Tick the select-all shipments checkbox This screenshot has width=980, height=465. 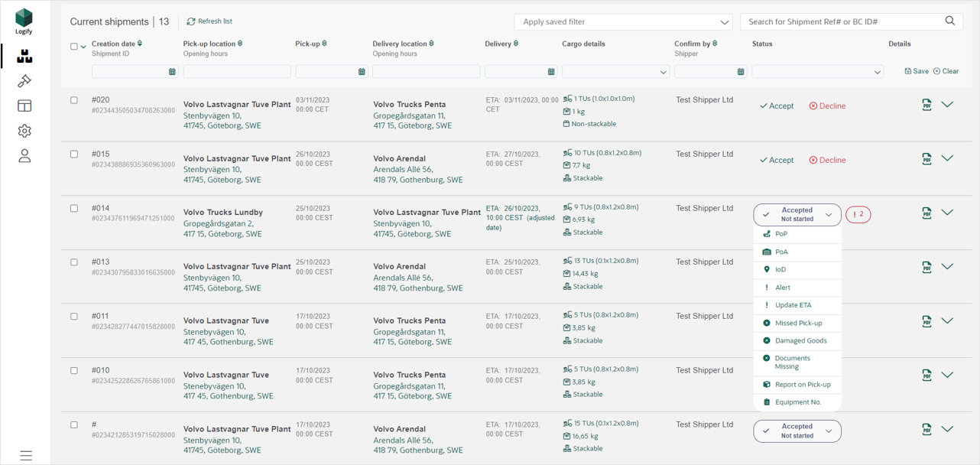coord(74,47)
